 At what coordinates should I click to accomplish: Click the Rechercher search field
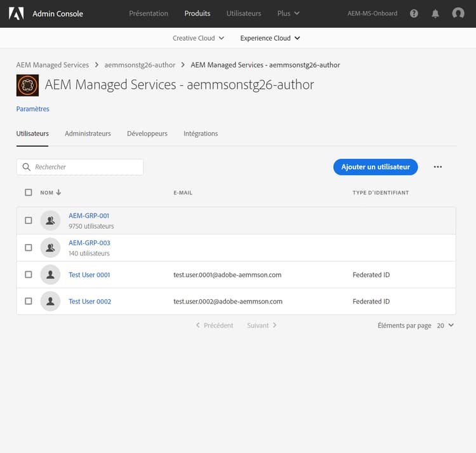pos(86,167)
